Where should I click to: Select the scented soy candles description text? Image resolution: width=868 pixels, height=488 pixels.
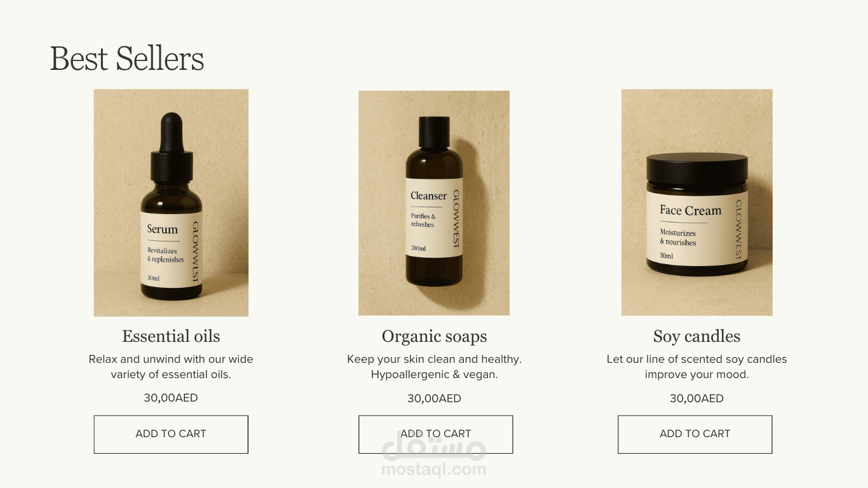[697, 367]
